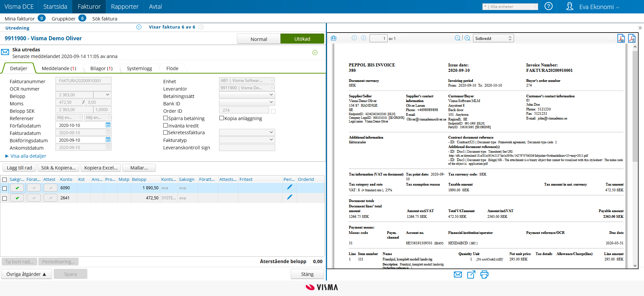
Task: Go to next page in PDF viewer
Action: pyautogui.click(x=363, y=38)
